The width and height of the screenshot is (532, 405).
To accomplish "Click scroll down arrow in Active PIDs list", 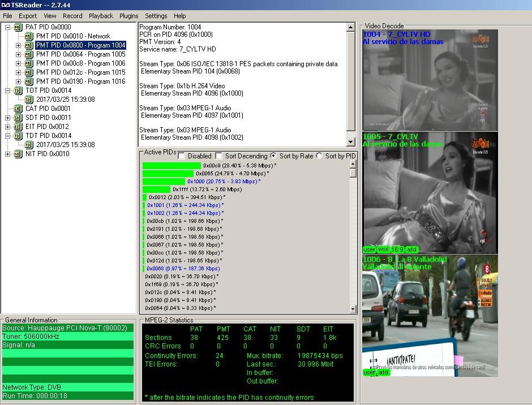I will click(x=353, y=309).
